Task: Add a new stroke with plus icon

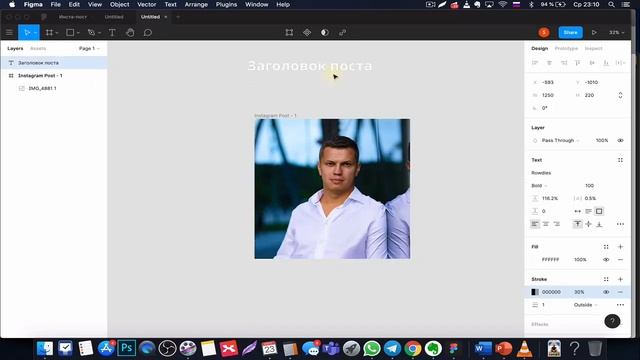Action: [620, 279]
